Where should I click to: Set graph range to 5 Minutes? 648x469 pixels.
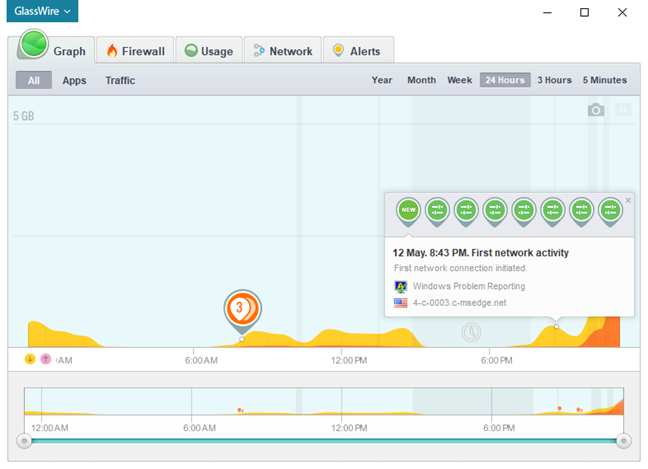605,80
